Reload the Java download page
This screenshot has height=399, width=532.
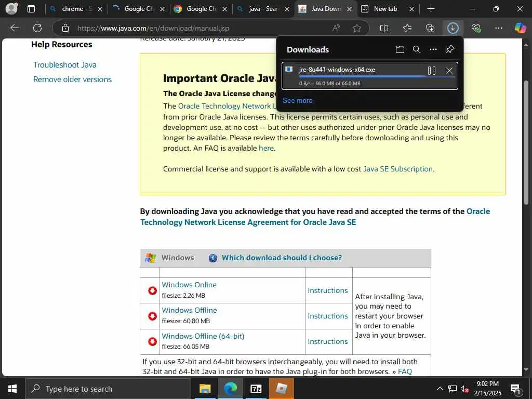[37, 28]
